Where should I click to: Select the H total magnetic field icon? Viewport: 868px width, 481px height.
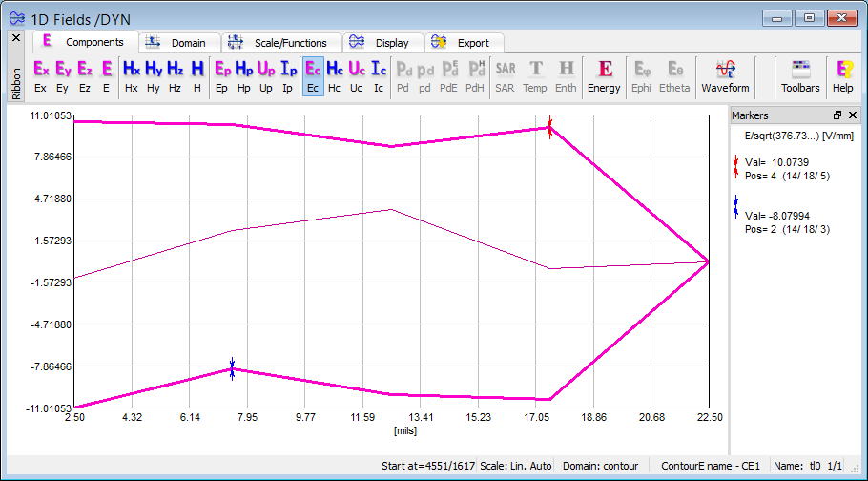click(196, 76)
